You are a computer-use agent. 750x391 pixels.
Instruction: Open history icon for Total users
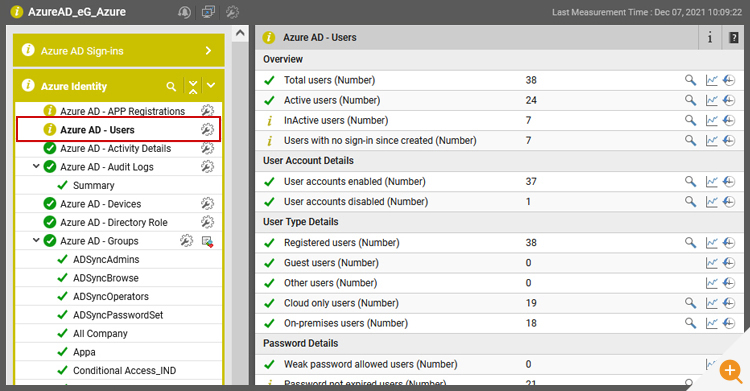[x=728, y=80]
